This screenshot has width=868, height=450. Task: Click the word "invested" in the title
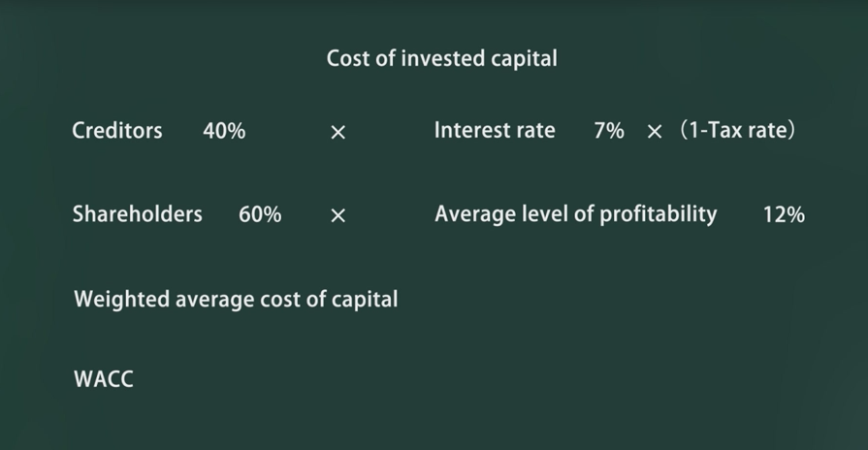coord(434,59)
